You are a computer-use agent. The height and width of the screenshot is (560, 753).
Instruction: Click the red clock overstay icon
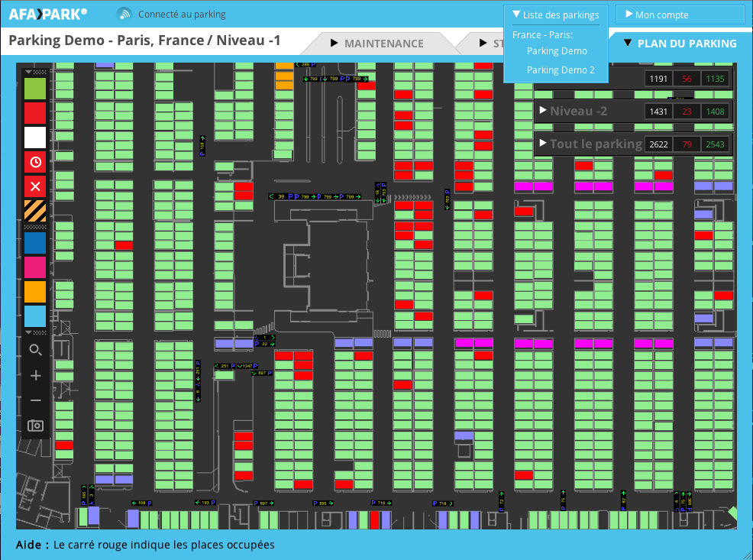click(x=35, y=161)
